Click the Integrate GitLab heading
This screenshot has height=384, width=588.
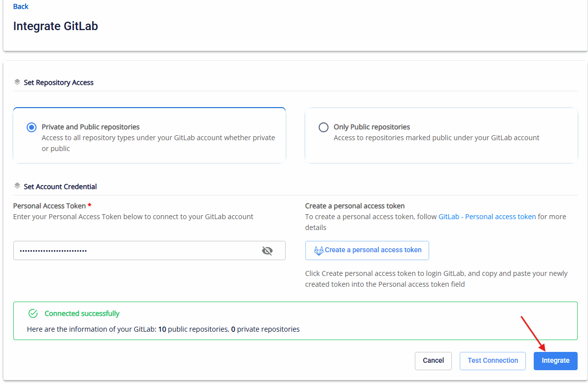56,26
